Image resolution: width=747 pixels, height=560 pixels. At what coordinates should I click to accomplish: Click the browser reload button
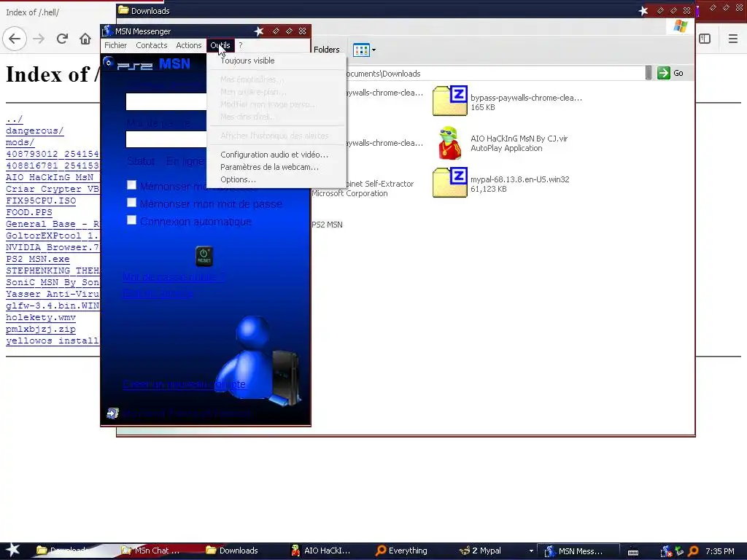[x=62, y=39]
